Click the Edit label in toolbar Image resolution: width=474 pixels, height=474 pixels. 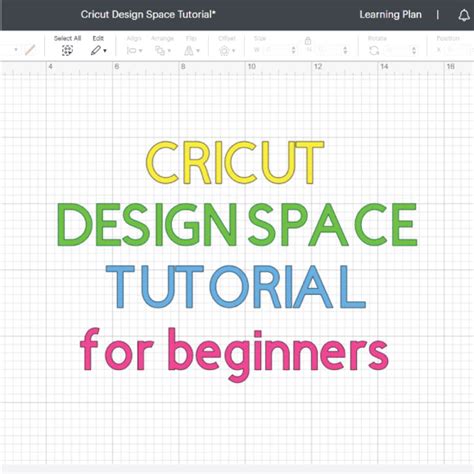point(98,38)
